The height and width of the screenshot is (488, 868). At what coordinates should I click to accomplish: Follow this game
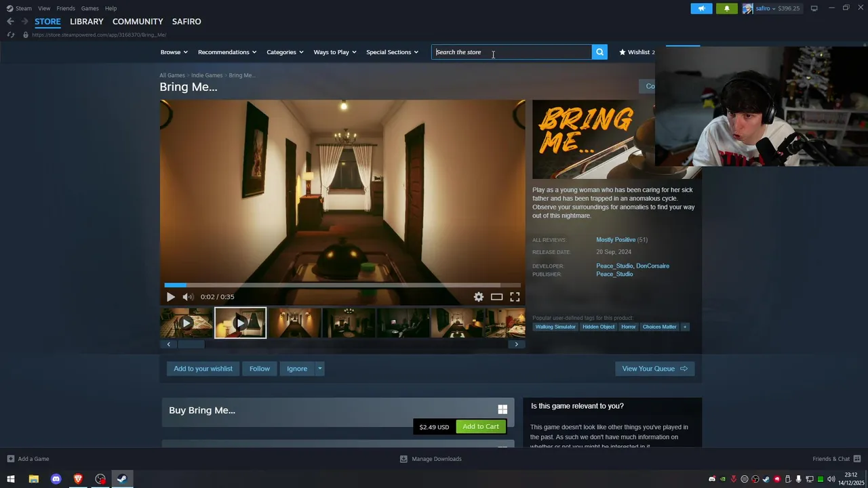pyautogui.click(x=260, y=369)
